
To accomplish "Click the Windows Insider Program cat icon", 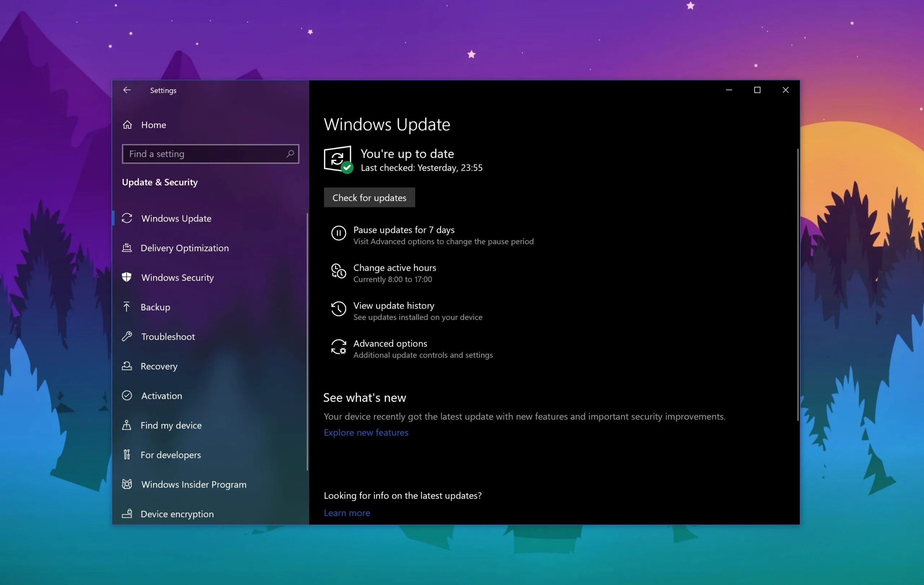I will [127, 484].
